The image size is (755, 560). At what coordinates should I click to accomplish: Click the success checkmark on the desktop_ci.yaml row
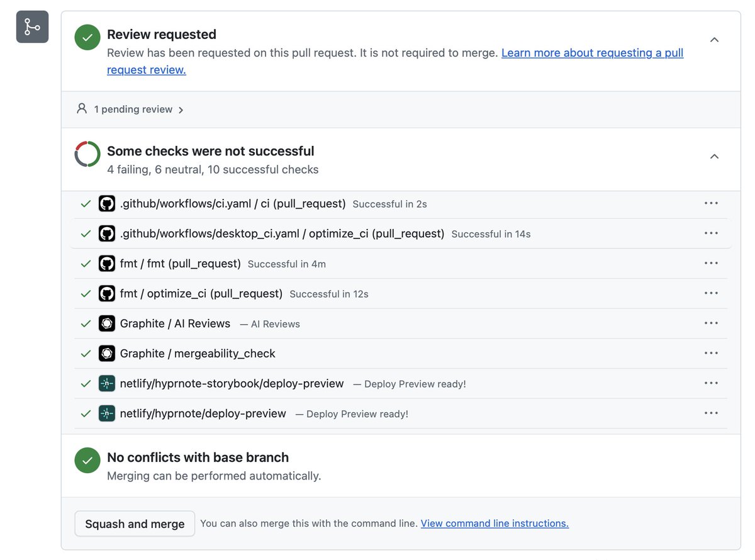coord(86,233)
